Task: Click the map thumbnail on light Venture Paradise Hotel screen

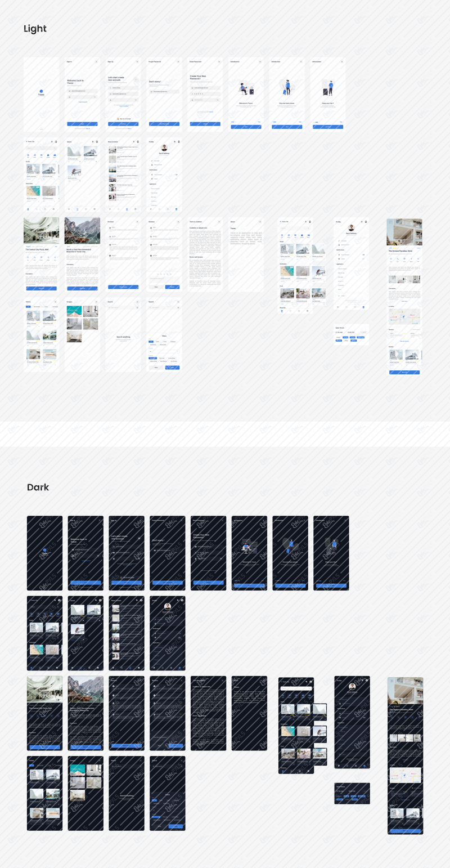Action: 404,316
